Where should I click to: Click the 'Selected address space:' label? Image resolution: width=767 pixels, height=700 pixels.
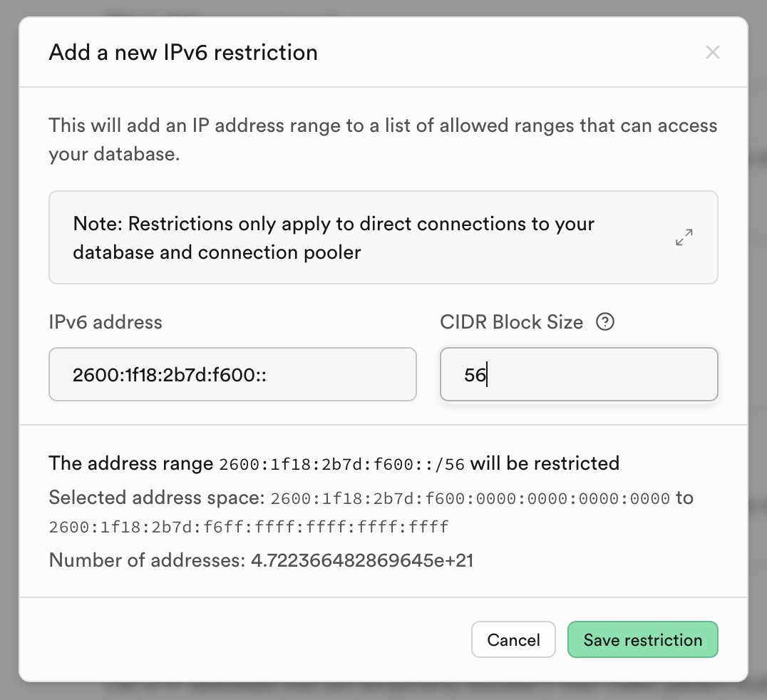tap(157, 498)
